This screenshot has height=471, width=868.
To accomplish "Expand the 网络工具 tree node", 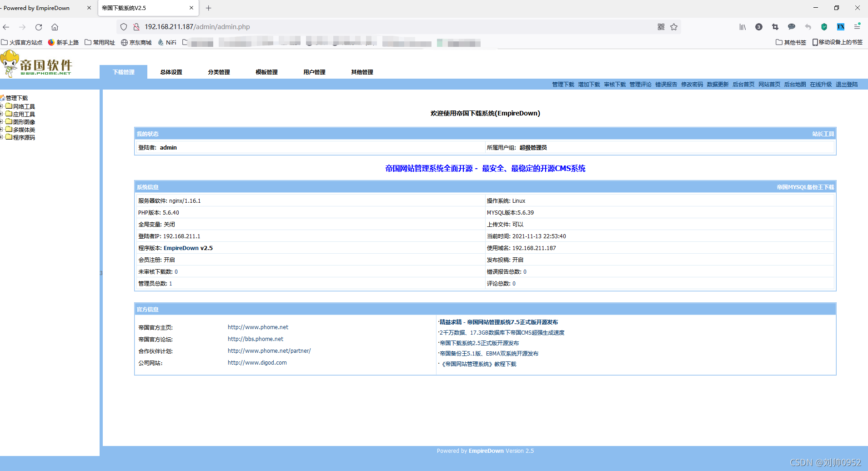I will click(x=2, y=106).
